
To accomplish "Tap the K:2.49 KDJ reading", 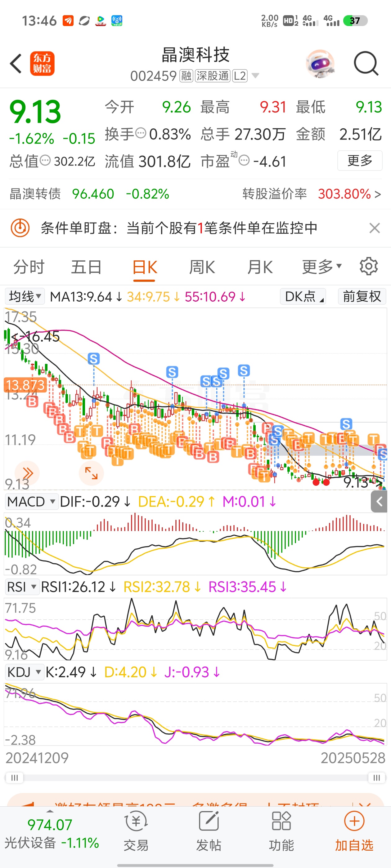I will click(x=71, y=672).
